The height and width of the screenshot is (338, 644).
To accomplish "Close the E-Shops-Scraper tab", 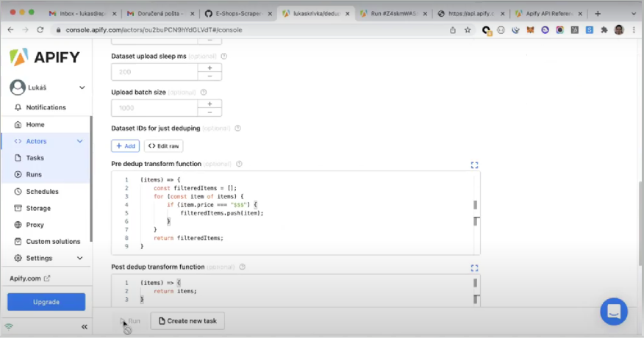I will click(x=270, y=13).
